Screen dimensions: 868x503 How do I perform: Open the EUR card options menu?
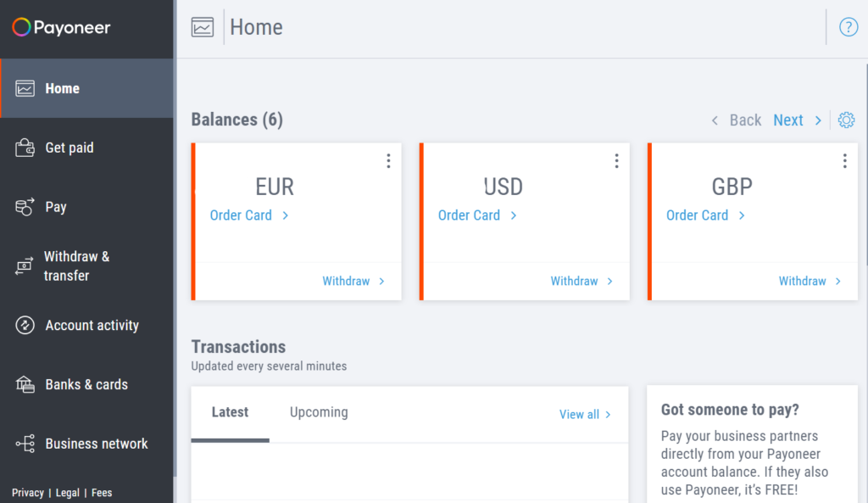(x=388, y=159)
